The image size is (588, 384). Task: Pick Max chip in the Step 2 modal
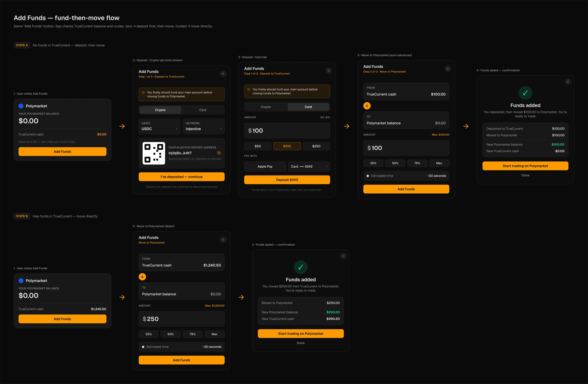click(x=439, y=163)
